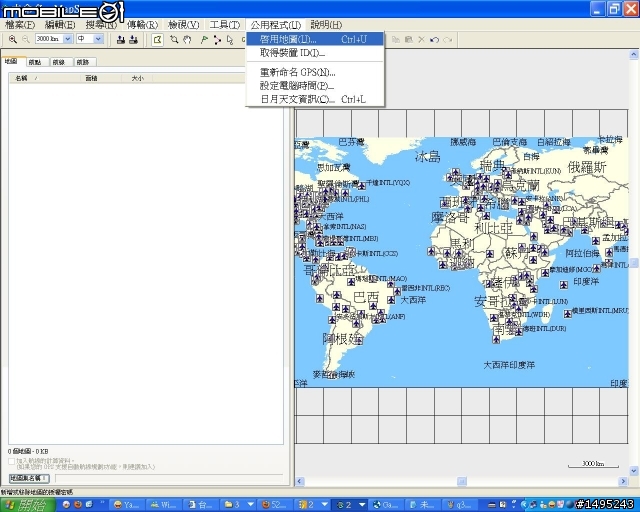Click the delete X toolbar icon
The image size is (640, 512).
421,40
